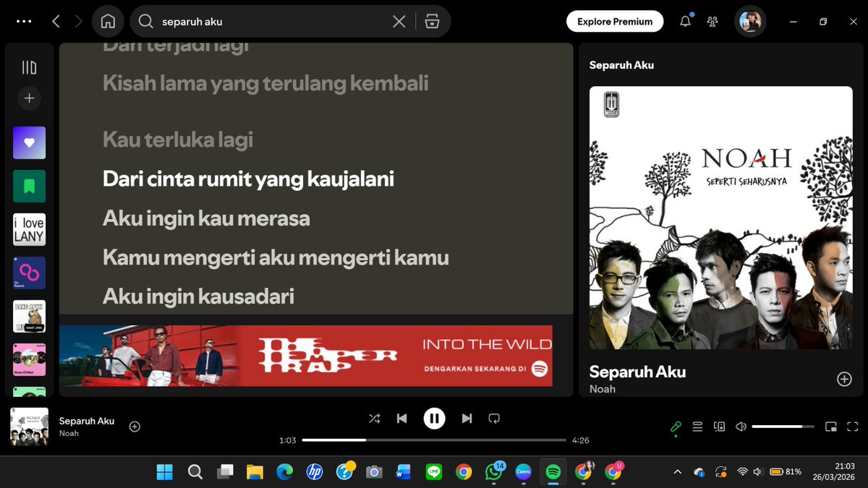Click the Into The Wild ad banner
Screen dimensions: 868x488
tap(306, 356)
